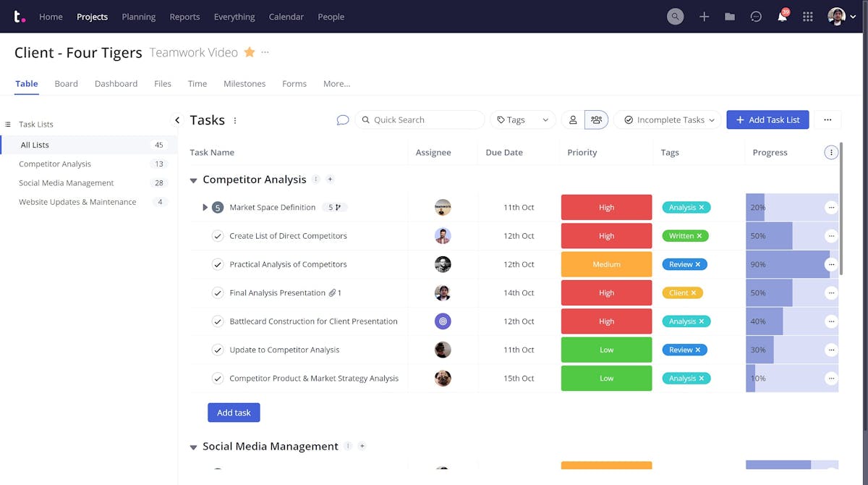Image resolution: width=868 pixels, height=485 pixels.
Task: Click the user profile avatar
Action: [836, 17]
